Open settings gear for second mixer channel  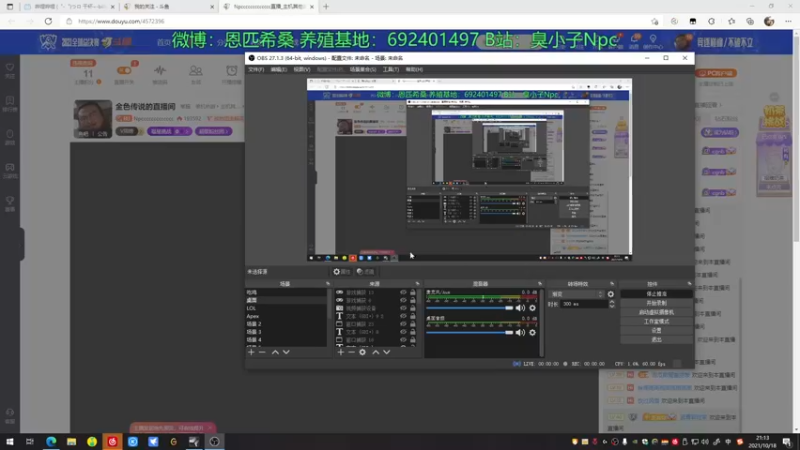(x=532, y=333)
